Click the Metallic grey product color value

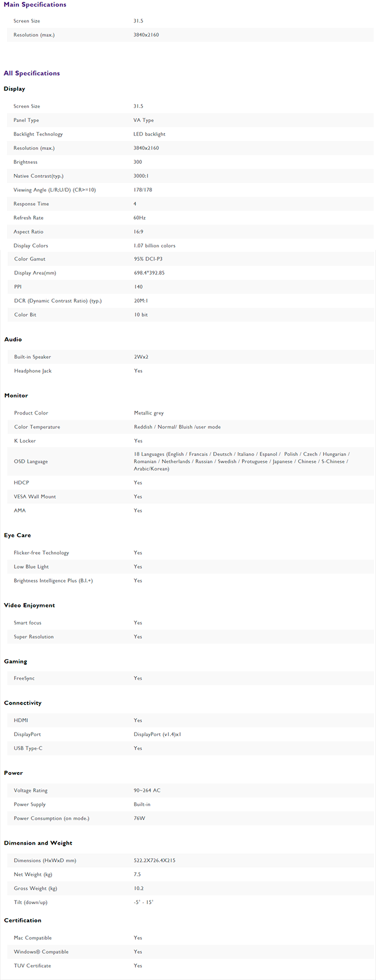coord(149,413)
